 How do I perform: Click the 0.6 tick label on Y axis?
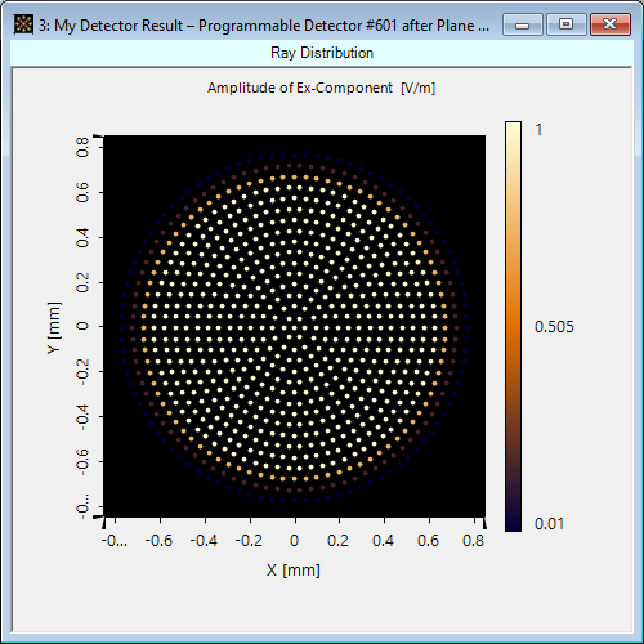[82, 191]
